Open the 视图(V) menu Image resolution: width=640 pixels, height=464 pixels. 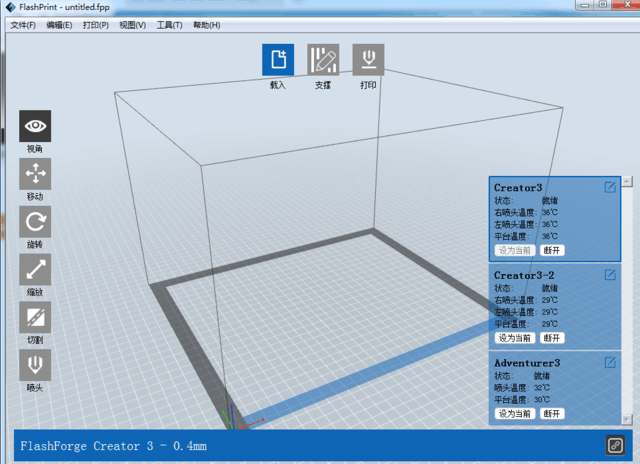click(x=132, y=25)
